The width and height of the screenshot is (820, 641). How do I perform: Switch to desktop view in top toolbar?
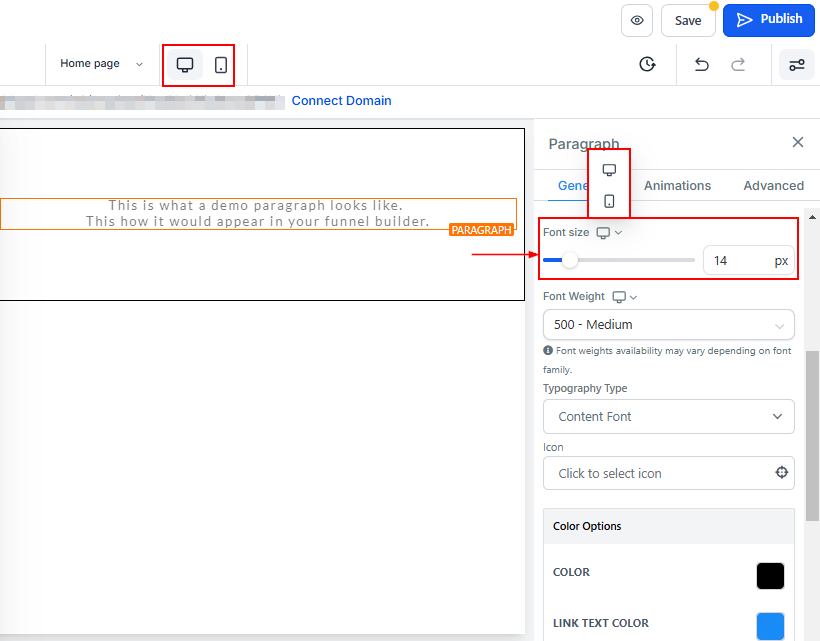point(185,65)
